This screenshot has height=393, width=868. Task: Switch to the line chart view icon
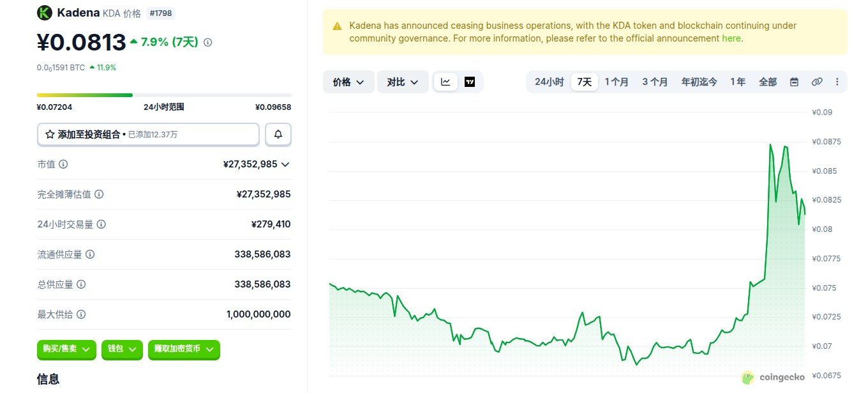pyautogui.click(x=445, y=82)
